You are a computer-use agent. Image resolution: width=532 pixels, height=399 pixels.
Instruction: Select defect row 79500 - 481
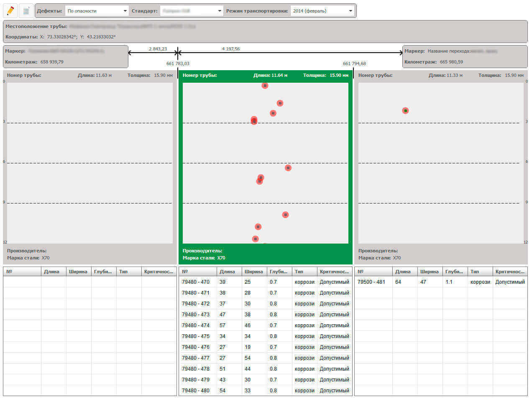[441, 282]
